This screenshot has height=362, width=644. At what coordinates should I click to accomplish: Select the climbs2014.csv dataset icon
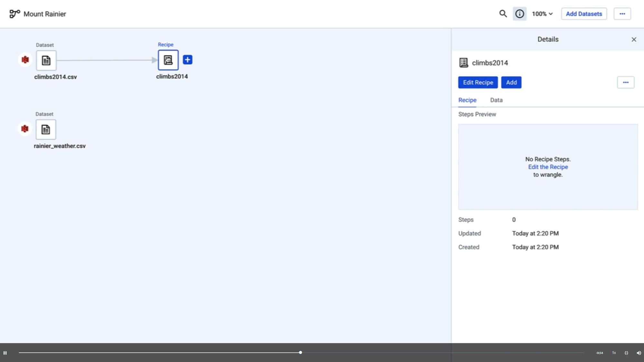(x=46, y=60)
